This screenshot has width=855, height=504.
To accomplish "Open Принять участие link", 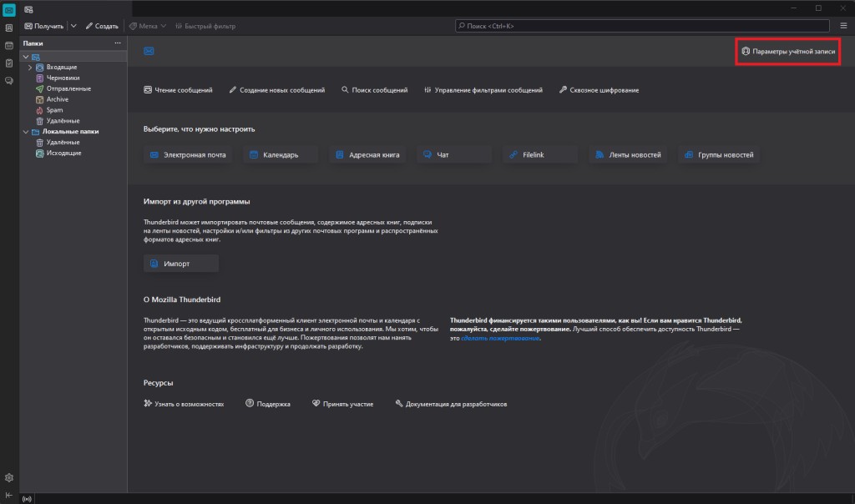I will click(x=342, y=404).
